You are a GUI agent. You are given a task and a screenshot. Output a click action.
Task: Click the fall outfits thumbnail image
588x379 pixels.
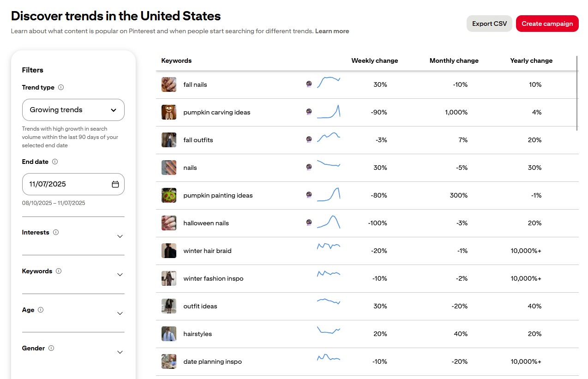click(168, 140)
